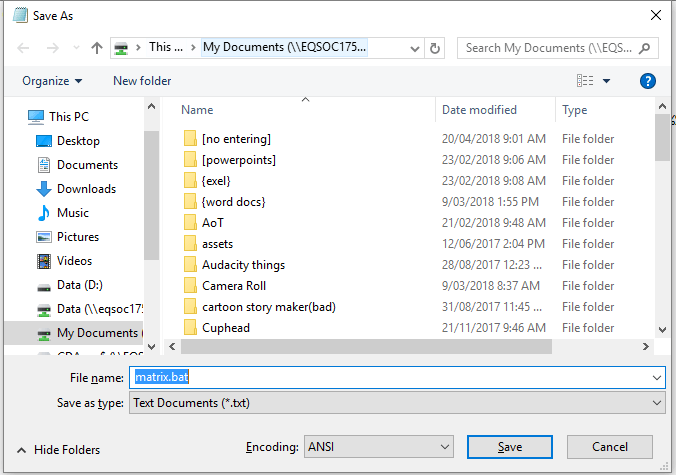Viewport: 676px width, 475px height.
Task: Select the [no entering] folder
Action: tap(236, 139)
